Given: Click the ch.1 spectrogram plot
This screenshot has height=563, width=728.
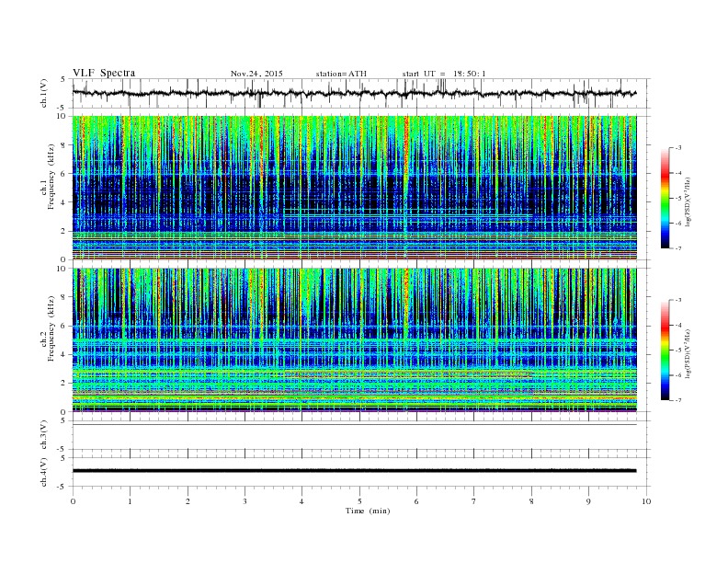Looking at the screenshot, I should tap(355, 188).
